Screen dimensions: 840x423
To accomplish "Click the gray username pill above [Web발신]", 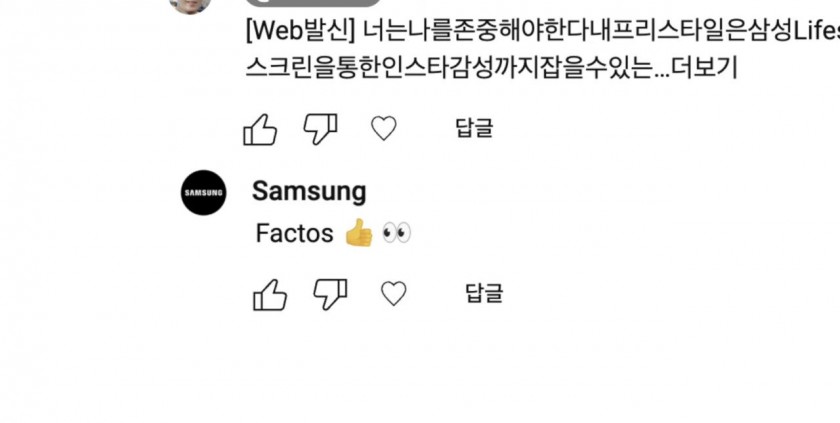I will tap(313, 3).
